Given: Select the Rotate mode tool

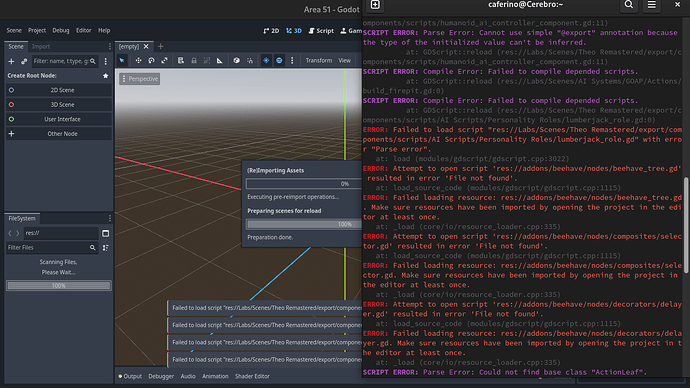Looking at the screenshot, I should pos(151,60).
